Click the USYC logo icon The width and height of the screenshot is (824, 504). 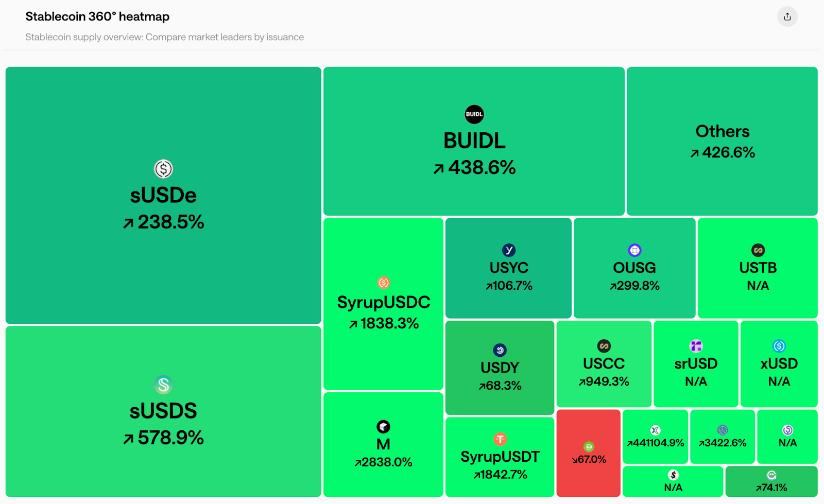tap(509, 250)
